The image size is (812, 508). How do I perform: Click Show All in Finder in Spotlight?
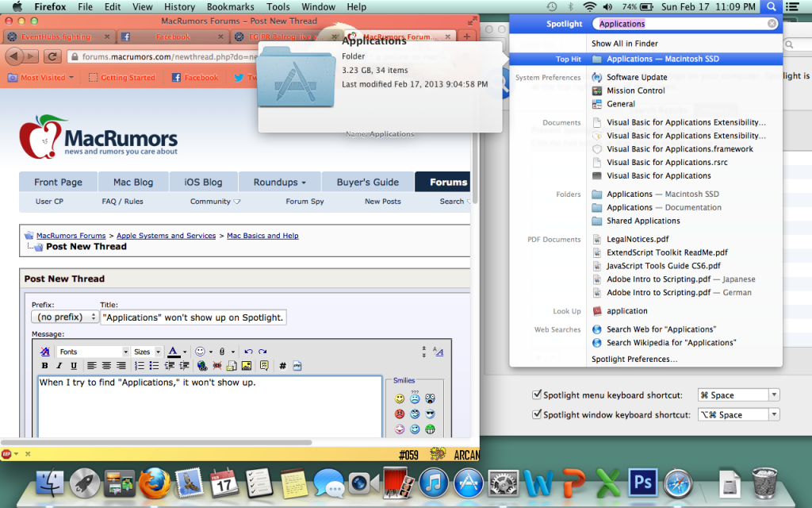pyautogui.click(x=625, y=44)
